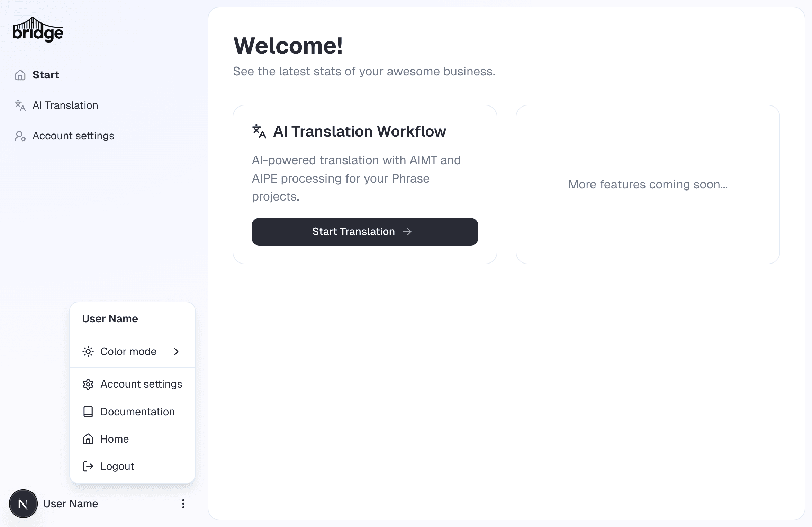Click the translation icon on AI Translation Workflow card

click(258, 131)
